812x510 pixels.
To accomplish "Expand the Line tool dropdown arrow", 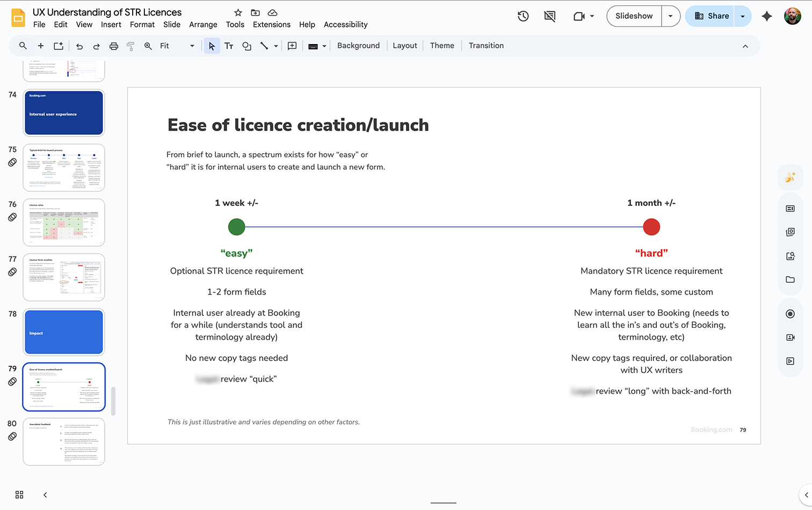I will pos(275,46).
